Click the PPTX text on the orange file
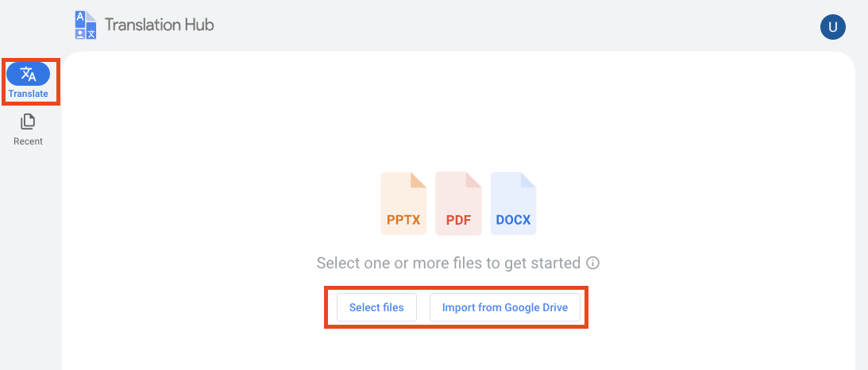868x370 pixels. (403, 220)
